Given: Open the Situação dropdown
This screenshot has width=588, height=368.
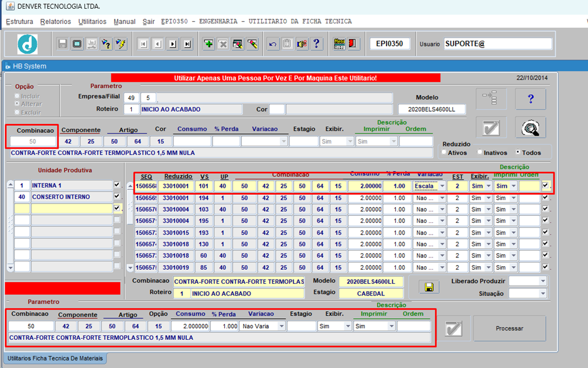Looking at the screenshot, I should [x=543, y=294].
